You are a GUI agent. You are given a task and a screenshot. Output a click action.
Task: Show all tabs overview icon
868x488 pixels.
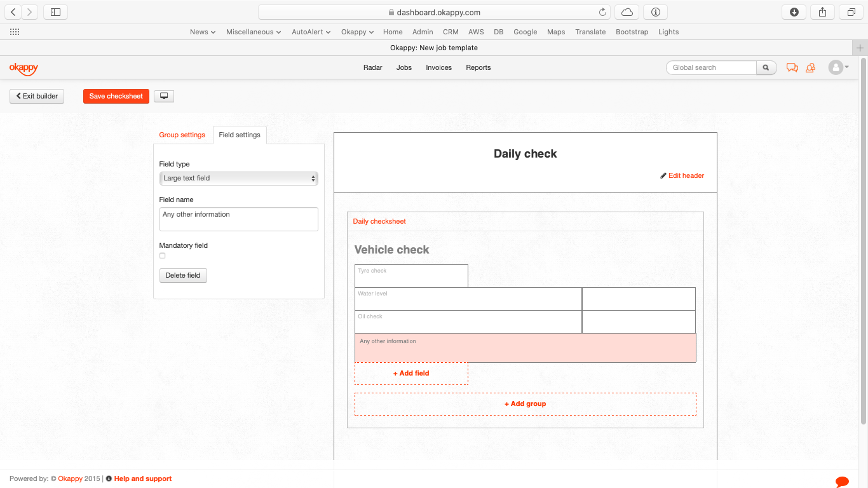click(x=851, y=12)
